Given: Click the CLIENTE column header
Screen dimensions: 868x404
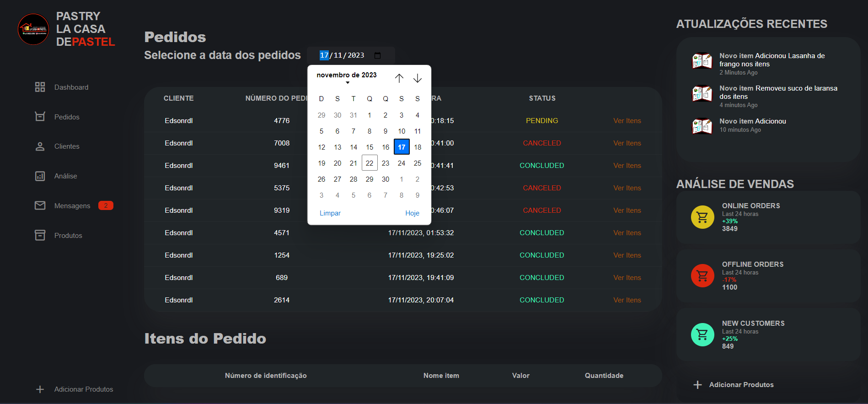Looking at the screenshot, I should coord(179,98).
